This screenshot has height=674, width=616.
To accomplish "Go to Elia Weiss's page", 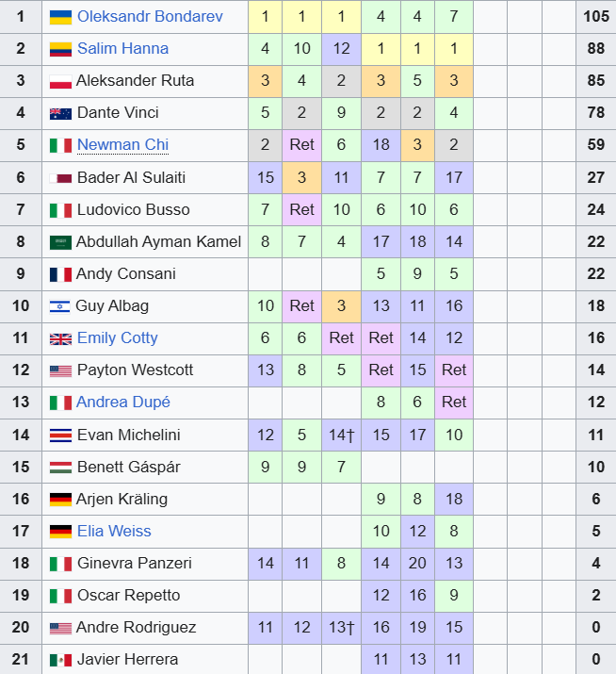I will (114, 531).
